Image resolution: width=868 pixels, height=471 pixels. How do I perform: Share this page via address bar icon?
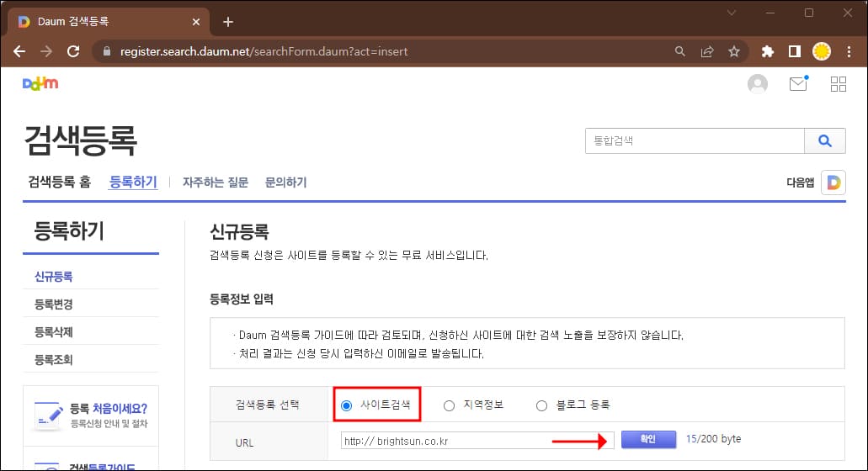pyautogui.click(x=707, y=51)
